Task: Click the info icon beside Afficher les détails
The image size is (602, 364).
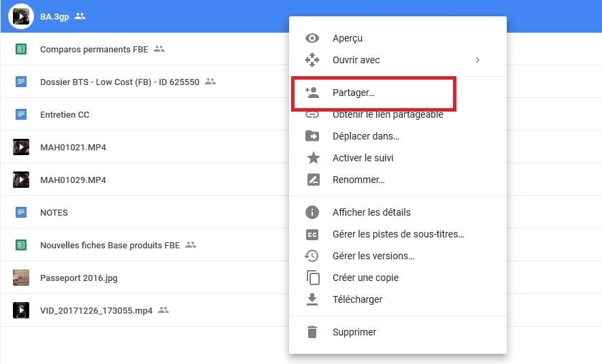Action: tap(312, 212)
